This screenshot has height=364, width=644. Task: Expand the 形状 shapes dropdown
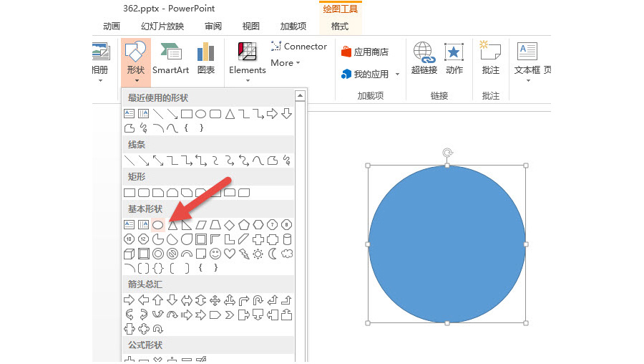coord(135,62)
